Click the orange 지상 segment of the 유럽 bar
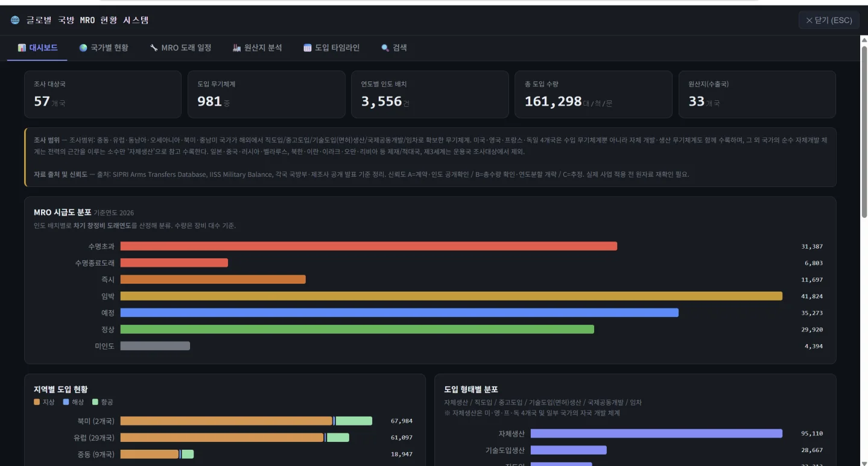 (222, 438)
